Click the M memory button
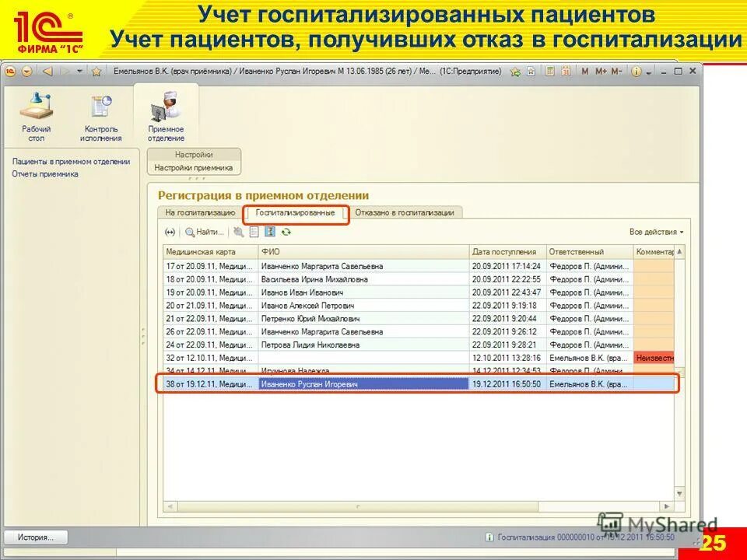Viewport: 747px width, 560px height. tap(584, 72)
